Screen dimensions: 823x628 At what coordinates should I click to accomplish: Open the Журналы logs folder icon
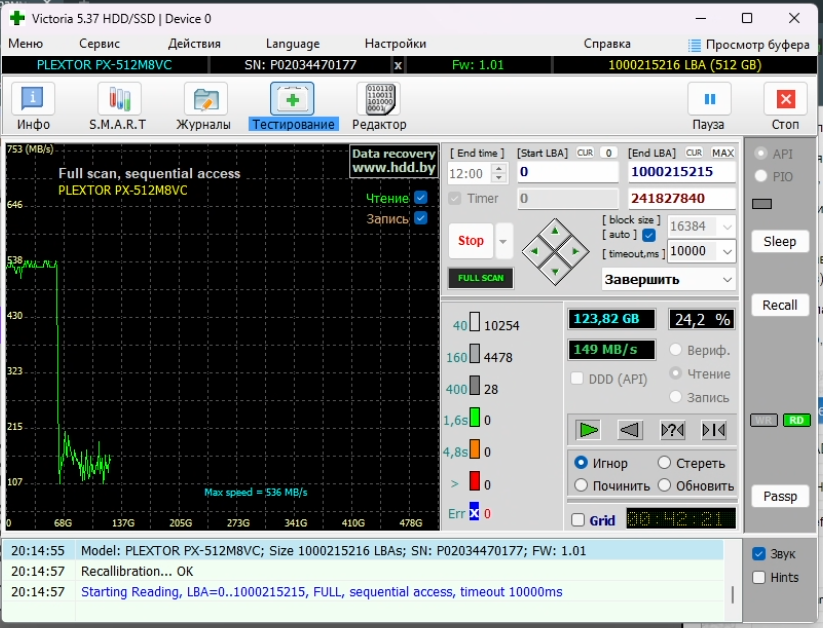point(205,99)
